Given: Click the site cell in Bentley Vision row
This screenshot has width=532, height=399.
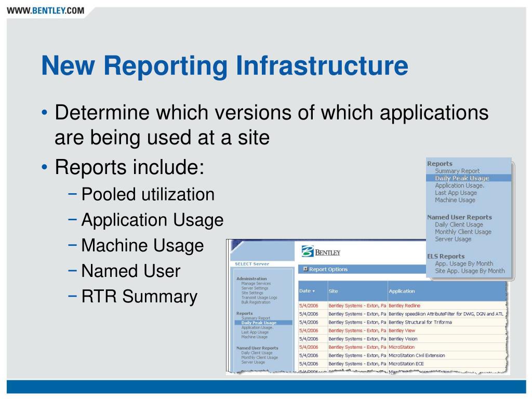Looking at the screenshot, I should click(x=357, y=339).
